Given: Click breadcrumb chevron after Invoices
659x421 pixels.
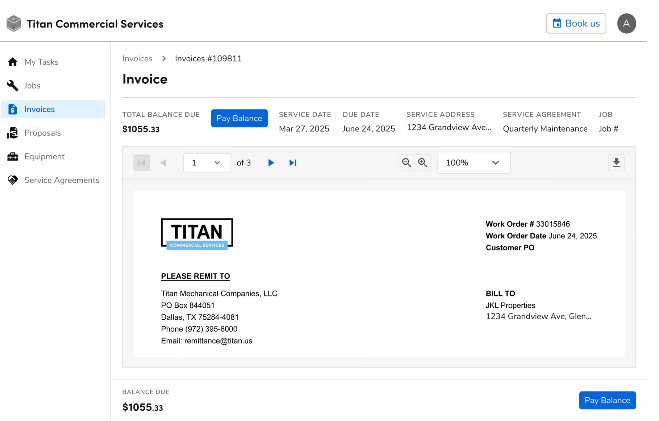Looking at the screenshot, I should (164, 59).
